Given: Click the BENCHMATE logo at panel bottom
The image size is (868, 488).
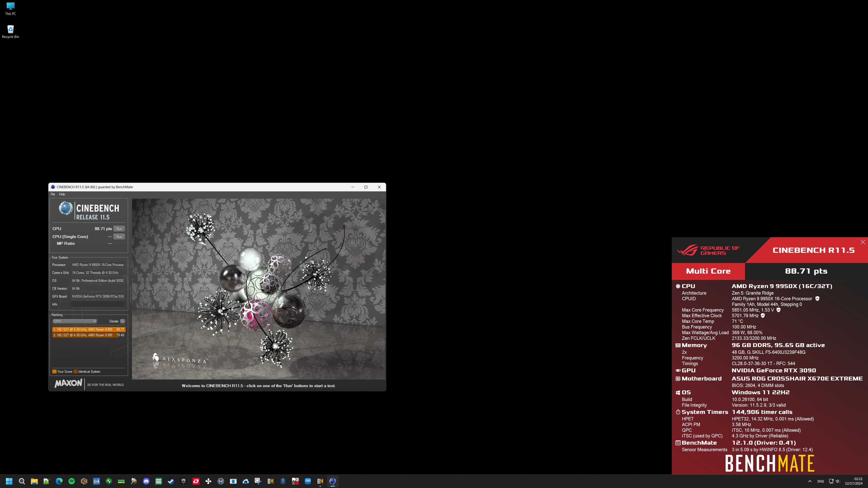Looking at the screenshot, I should [x=770, y=463].
